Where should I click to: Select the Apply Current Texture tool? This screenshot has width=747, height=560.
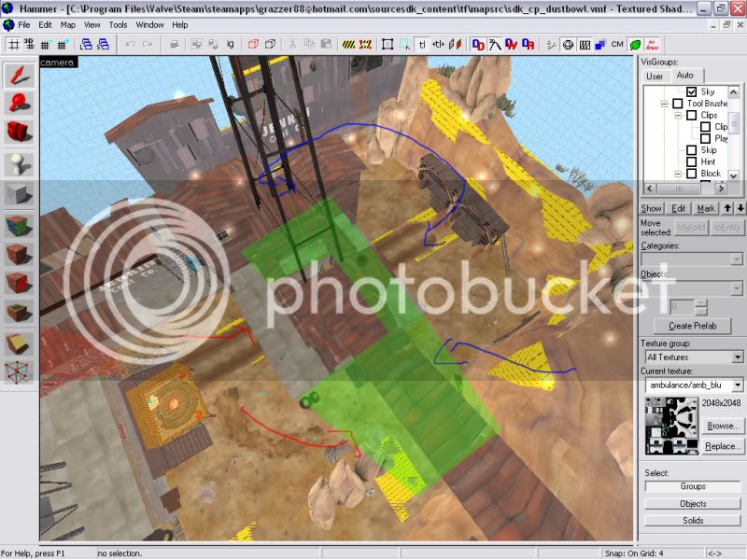pos(19,255)
